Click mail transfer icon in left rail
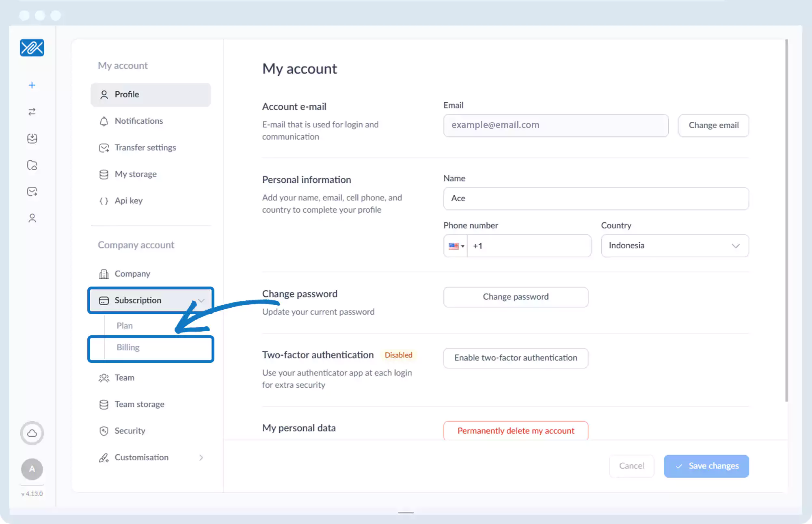The image size is (812, 524). pos(32,192)
